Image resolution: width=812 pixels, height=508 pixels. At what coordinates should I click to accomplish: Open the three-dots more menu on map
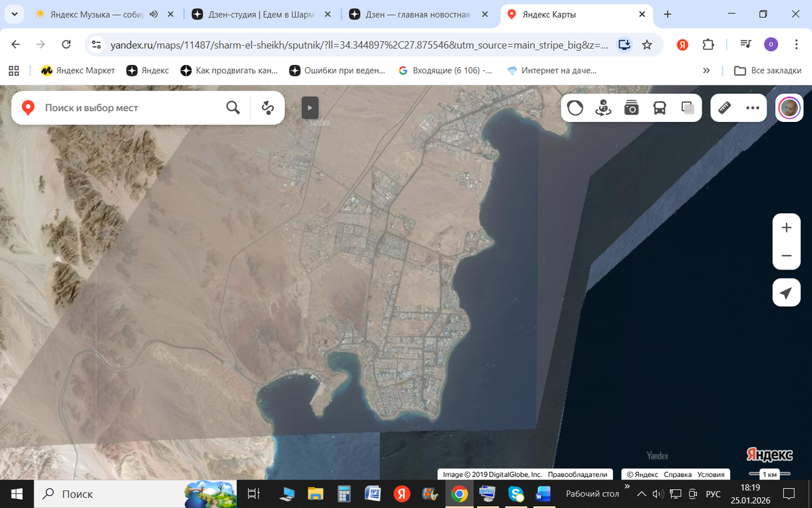752,108
